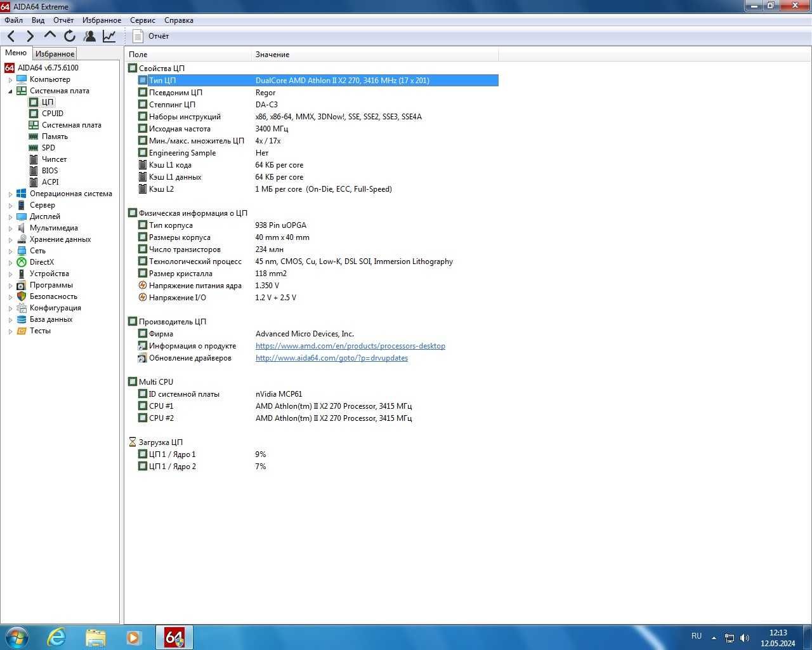Click the BIOS icon in tree
812x650 pixels.
(x=34, y=171)
